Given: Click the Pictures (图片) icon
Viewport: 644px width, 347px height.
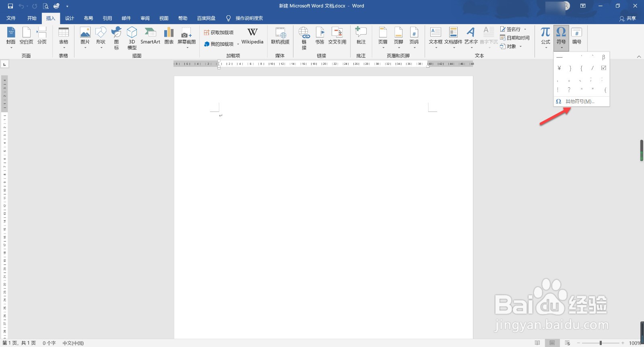Looking at the screenshot, I should [85, 37].
